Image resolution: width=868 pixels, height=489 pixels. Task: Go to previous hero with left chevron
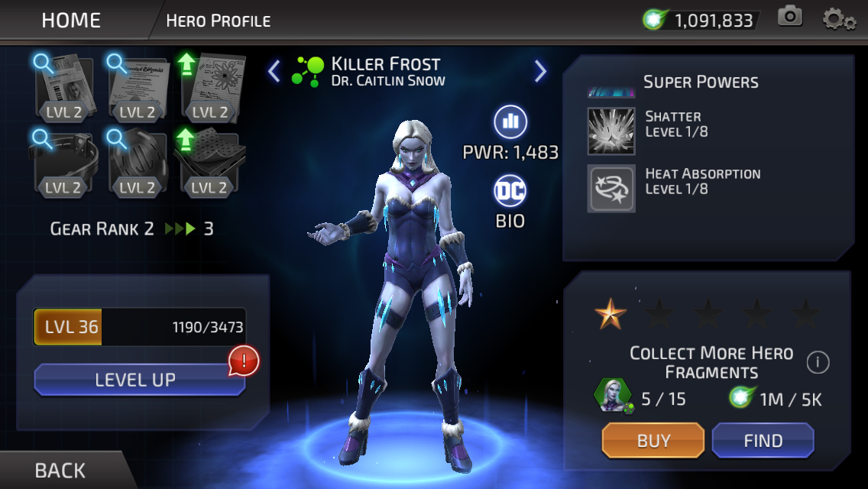(x=274, y=71)
